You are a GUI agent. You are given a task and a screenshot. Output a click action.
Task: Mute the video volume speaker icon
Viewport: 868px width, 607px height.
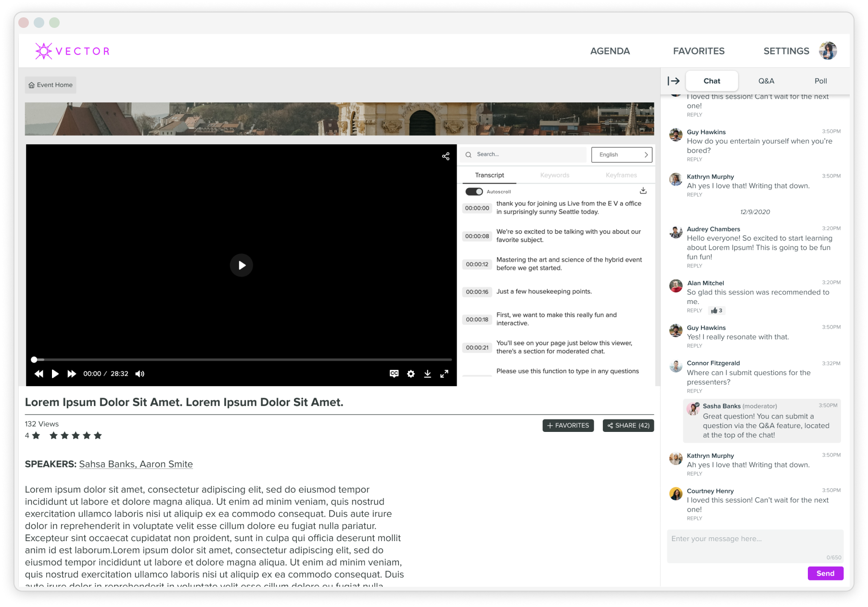[140, 374]
